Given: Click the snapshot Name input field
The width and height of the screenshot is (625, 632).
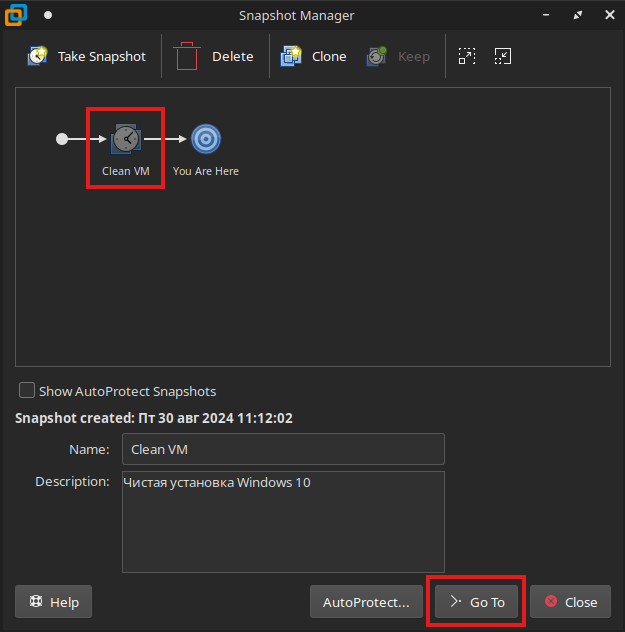Looking at the screenshot, I should point(283,449).
